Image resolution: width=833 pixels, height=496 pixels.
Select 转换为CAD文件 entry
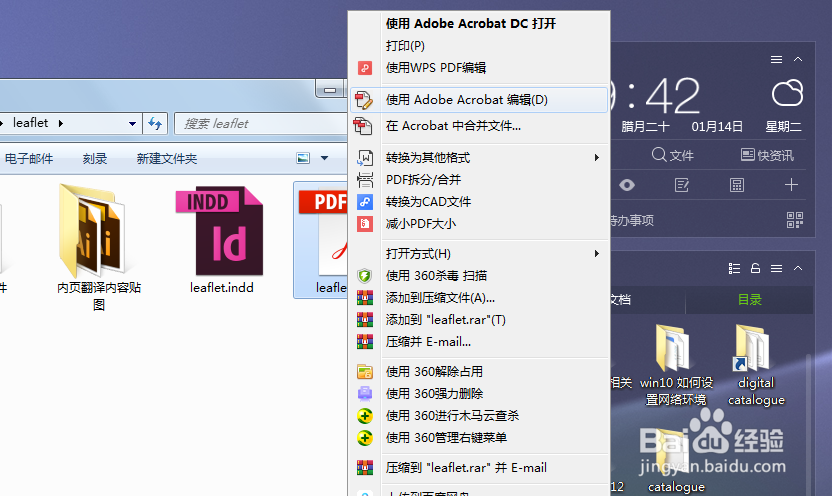[x=428, y=202]
